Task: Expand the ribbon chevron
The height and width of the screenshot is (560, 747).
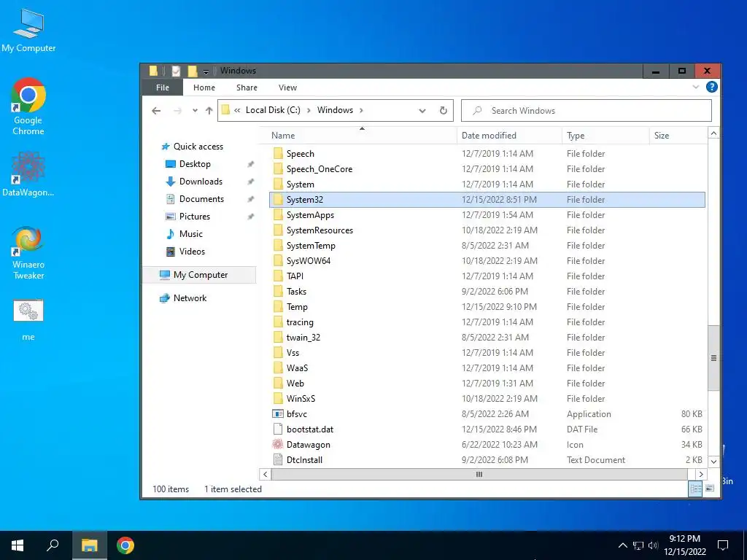Action: click(x=695, y=87)
